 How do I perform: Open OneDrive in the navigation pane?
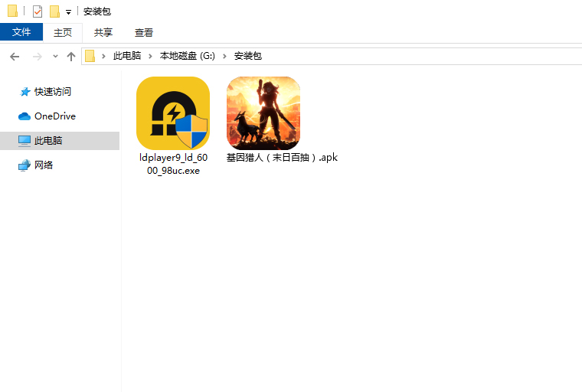[55, 116]
